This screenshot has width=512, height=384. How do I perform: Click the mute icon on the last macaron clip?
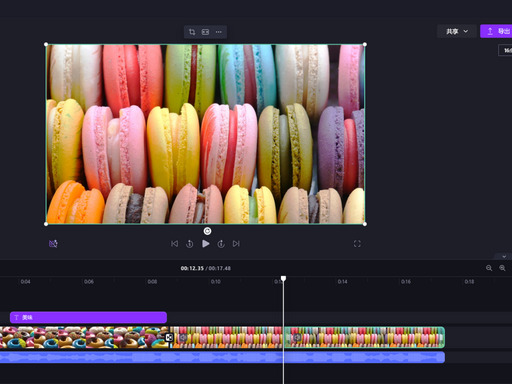point(297,338)
